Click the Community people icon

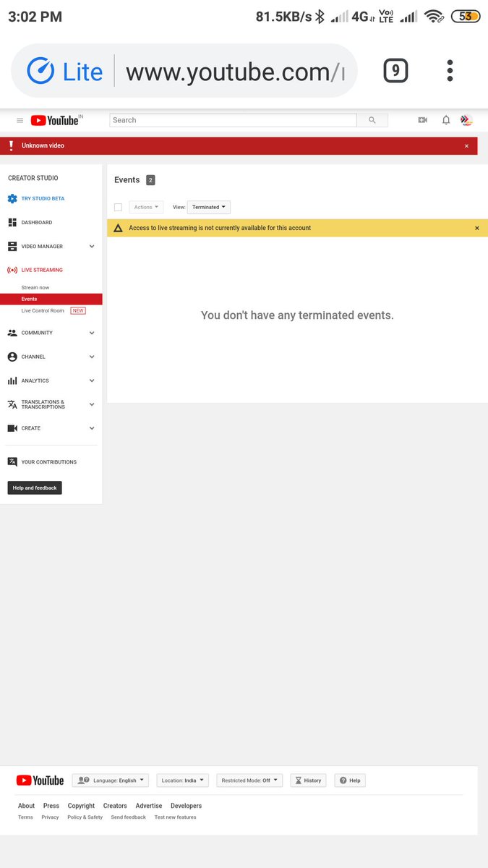coord(12,333)
